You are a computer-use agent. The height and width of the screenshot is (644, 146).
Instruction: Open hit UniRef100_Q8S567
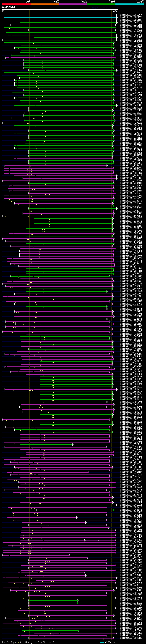131,15
